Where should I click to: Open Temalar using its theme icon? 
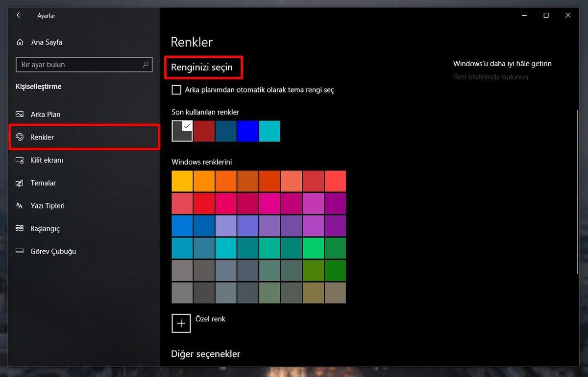(x=20, y=183)
